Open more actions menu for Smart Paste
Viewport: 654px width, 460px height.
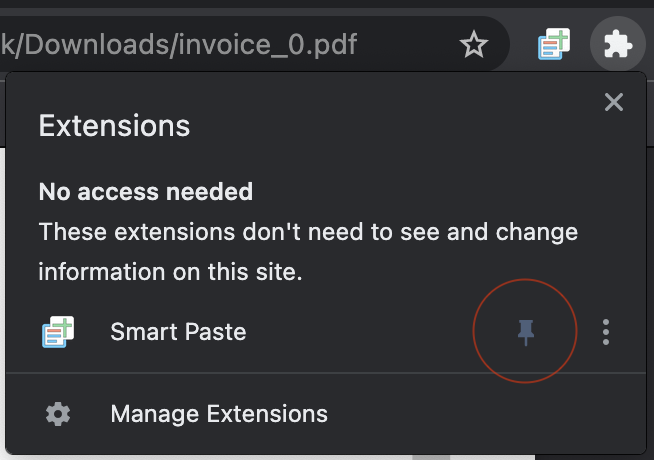tap(606, 332)
